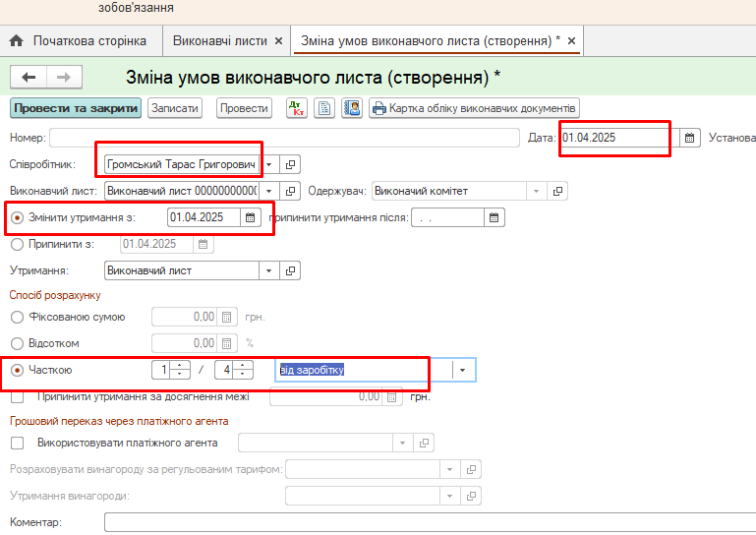Image resolution: width=756 pixels, height=535 pixels.
Task: Open Співробітник record via open-form icon
Action: pos(291,164)
